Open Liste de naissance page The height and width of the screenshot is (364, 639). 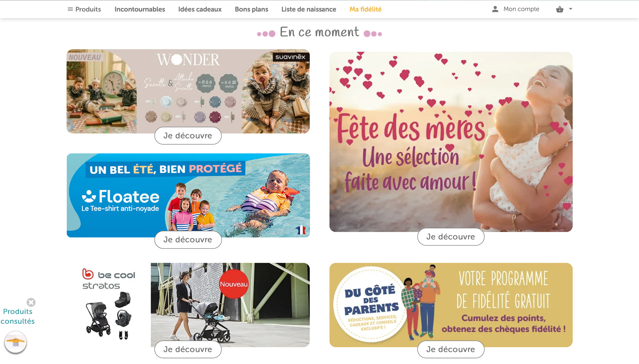(309, 9)
